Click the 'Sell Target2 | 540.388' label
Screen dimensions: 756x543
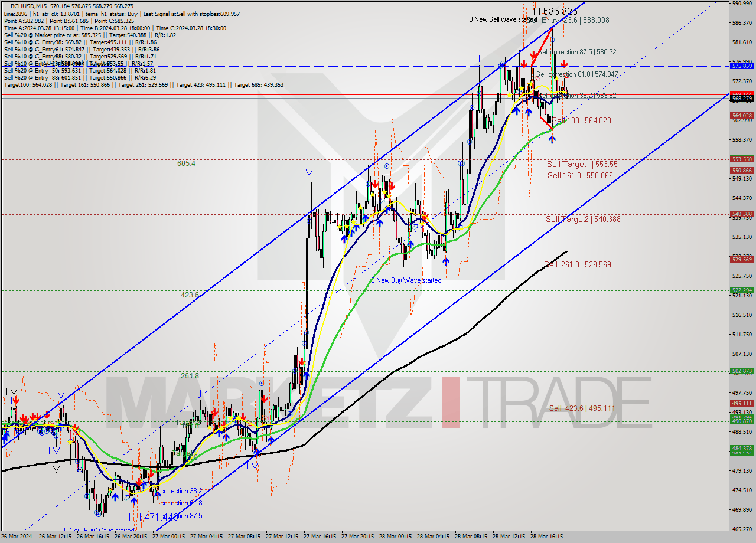point(583,219)
